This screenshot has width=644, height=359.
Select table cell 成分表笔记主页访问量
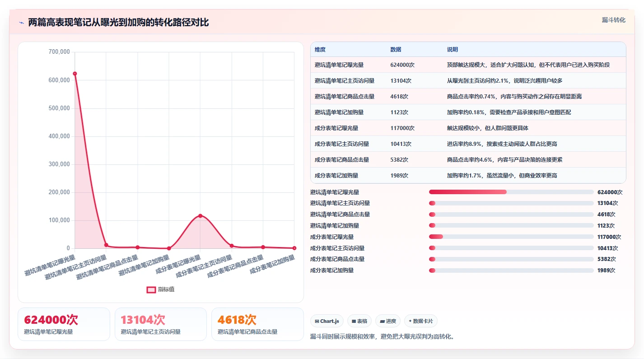(x=342, y=144)
